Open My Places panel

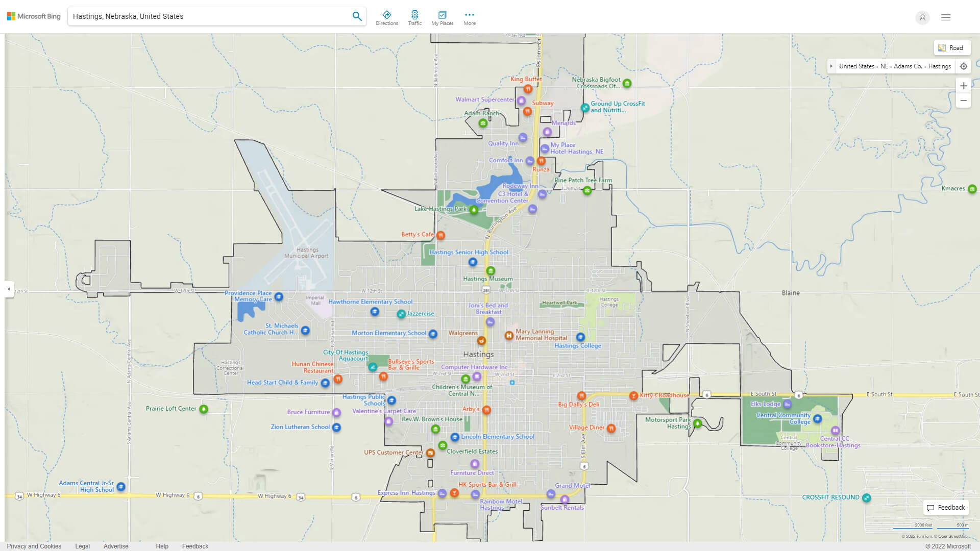pyautogui.click(x=442, y=18)
